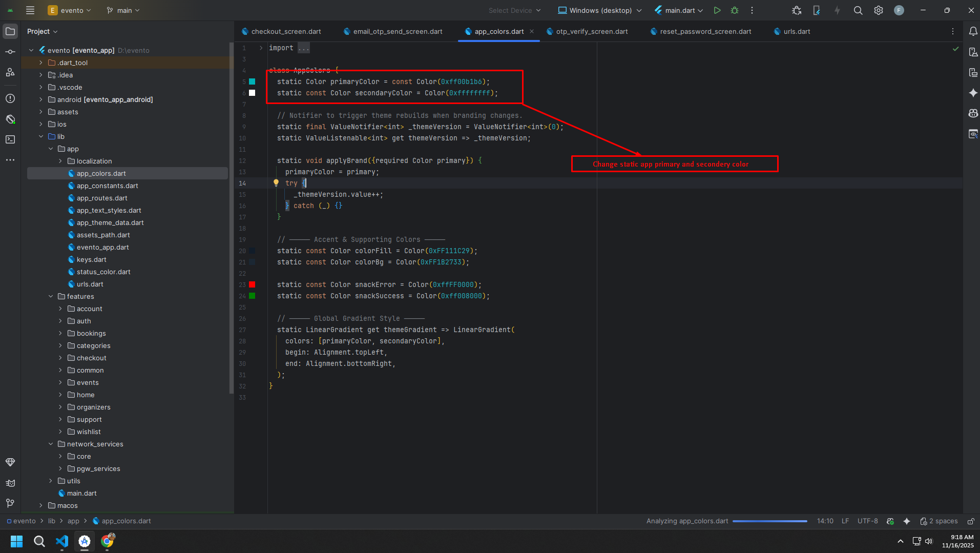Select the red snackError color swatch in gutter
The width and height of the screenshot is (980, 553).
(x=252, y=284)
